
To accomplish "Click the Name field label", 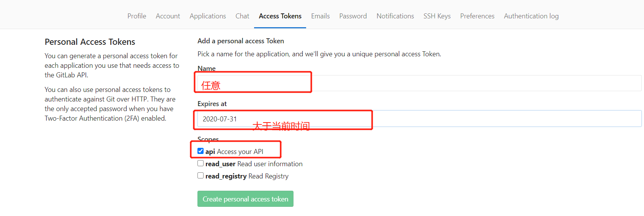I will click(x=207, y=69).
